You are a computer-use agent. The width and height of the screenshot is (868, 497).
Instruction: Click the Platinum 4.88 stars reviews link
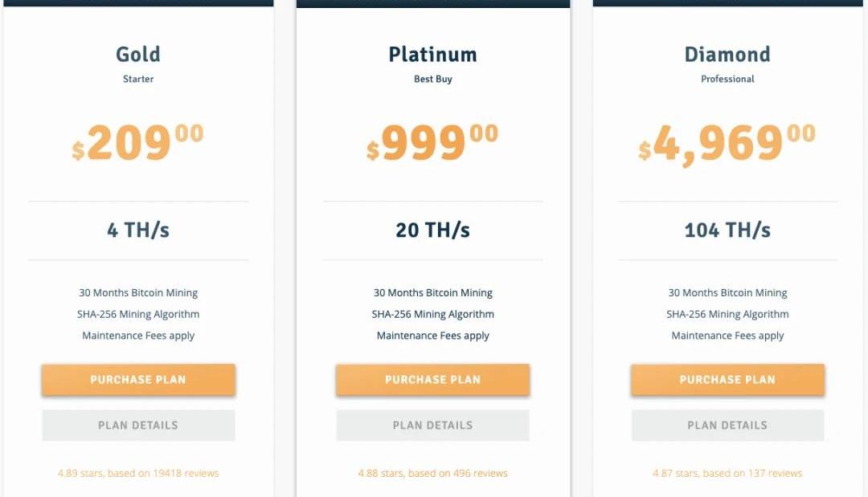(x=432, y=473)
